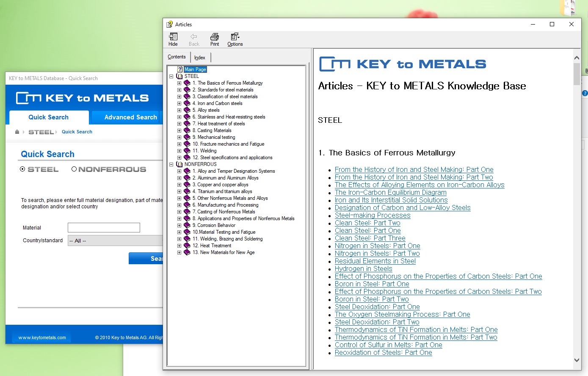Click the home icon in breadcrumb
The height and width of the screenshot is (376, 588).
[17, 132]
